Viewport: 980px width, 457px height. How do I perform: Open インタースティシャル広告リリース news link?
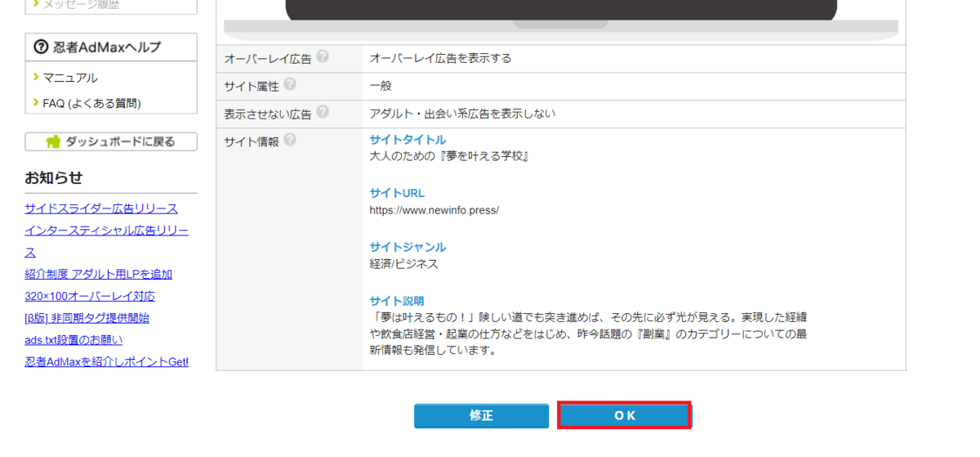pyautogui.click(x=106, y=241)
